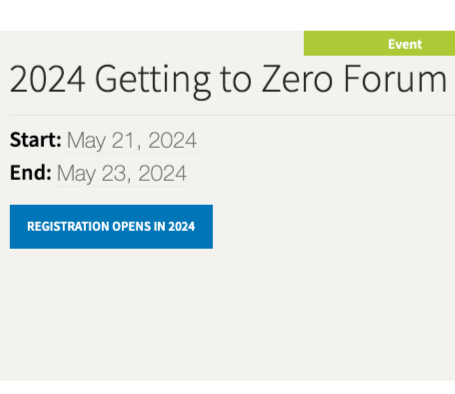
Task: Click the Registration Opens in 2024 button
Action: click(111, 227)
